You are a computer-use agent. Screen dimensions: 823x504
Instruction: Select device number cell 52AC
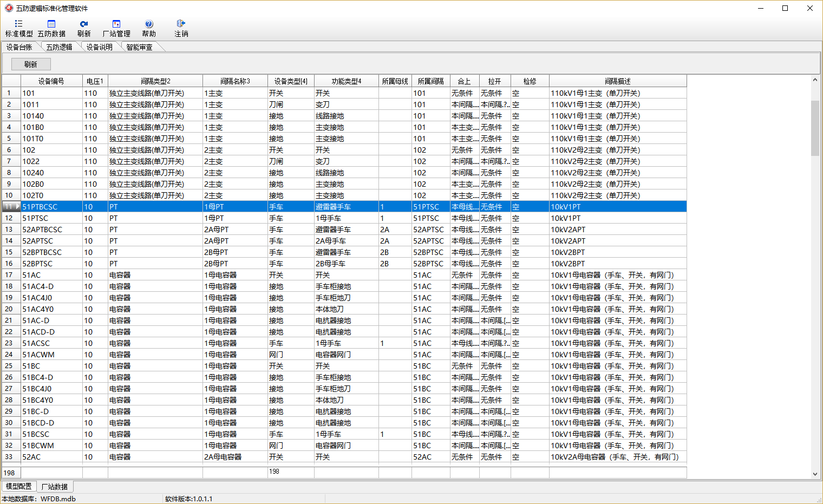51,457
